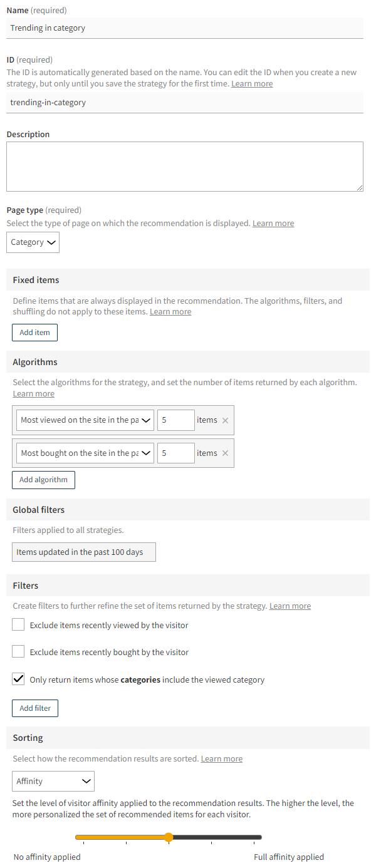The height and width of the screenshot is (868, 376).
Task: Open the "Learn more" link about strategy IDs
Action: pyautogui.click(x=251, y=83)
